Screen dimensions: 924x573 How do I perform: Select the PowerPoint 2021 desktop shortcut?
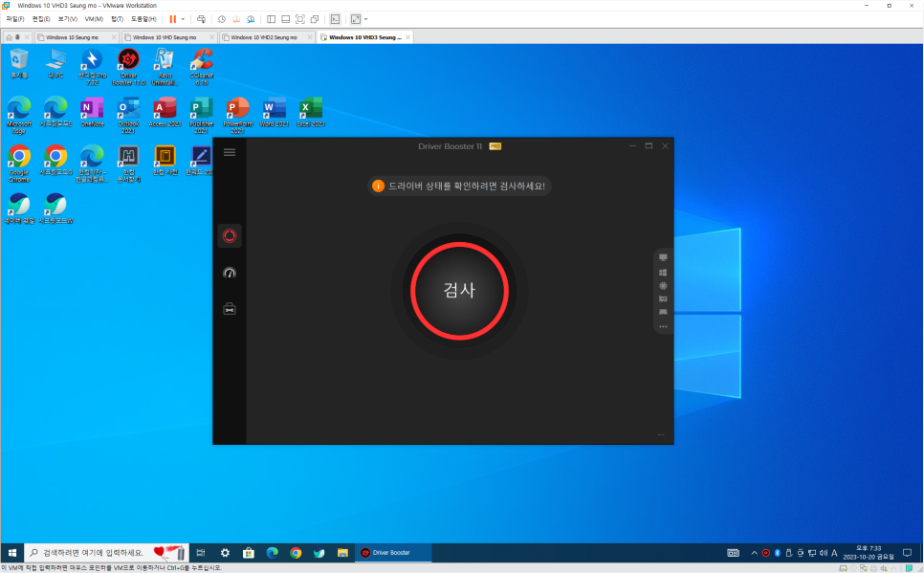[x=238, y=116]
